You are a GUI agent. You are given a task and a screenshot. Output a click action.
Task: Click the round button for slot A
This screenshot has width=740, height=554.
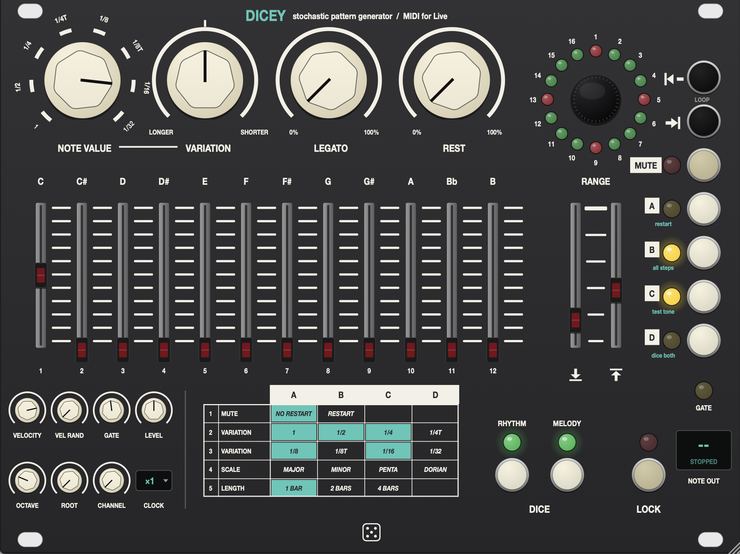point(704,209)
